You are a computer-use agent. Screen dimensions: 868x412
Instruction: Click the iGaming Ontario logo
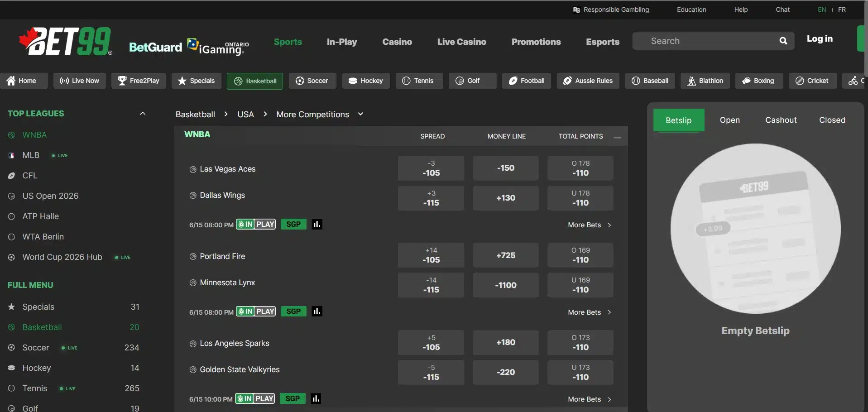click(x=219, y=46)
